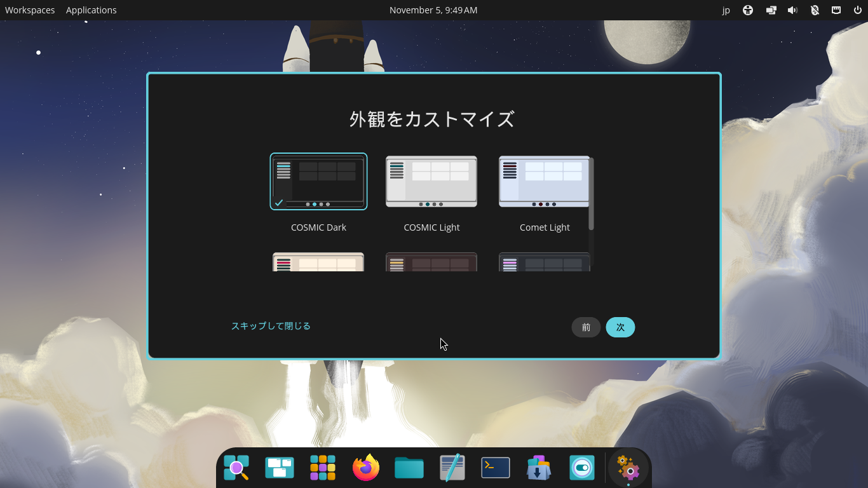The height and width of the screenshot is (488, 868).
Task: Open the Terminal from the dock
Action: [x=496, y=468]
